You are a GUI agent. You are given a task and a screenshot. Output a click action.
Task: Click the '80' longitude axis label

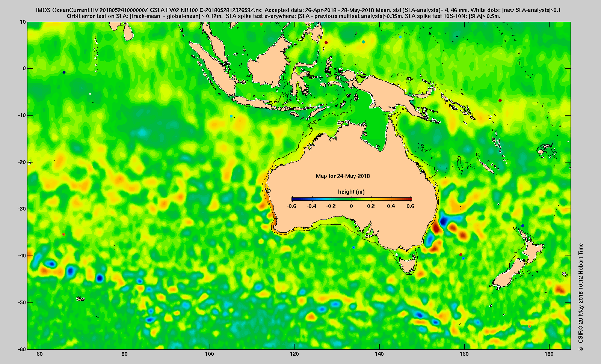(x=125, y=354)
